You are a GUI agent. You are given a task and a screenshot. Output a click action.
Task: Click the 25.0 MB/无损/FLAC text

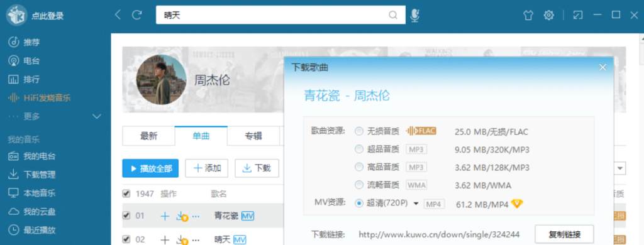[492, 132]
